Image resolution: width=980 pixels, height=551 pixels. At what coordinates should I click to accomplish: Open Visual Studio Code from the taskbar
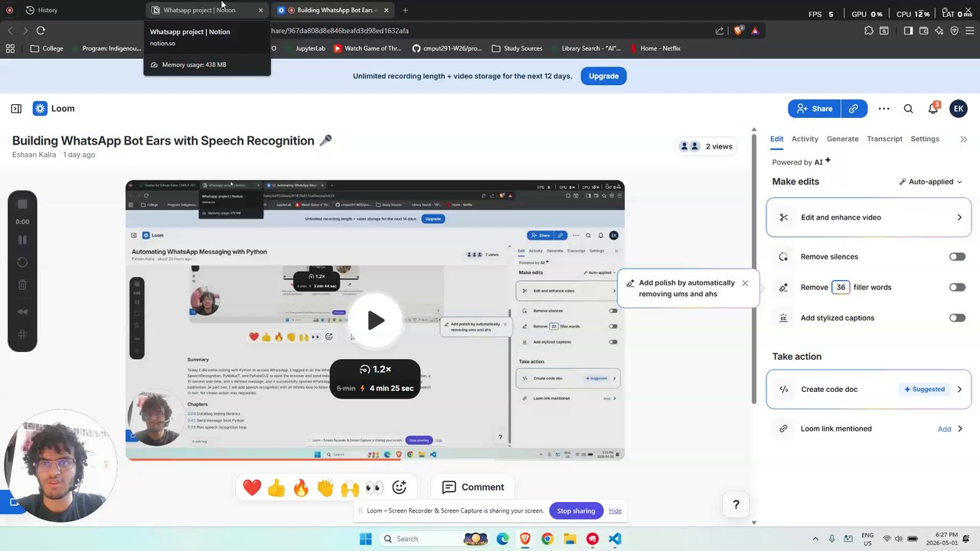[615, 539]
